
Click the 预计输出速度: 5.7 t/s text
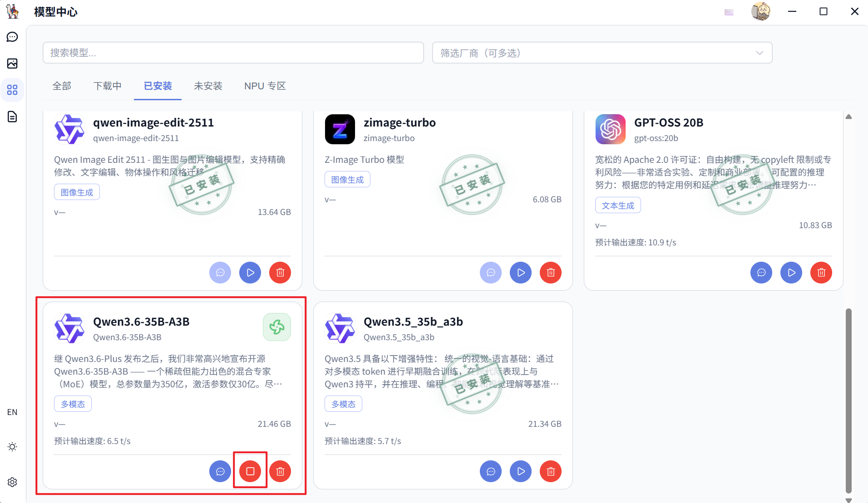coord(363,441)
